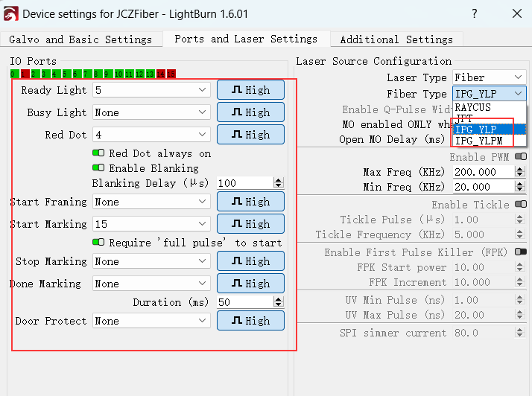The image size is (532, 396).
Task: Click Done Marking High polarity button
Action: [x=251, y=284]
